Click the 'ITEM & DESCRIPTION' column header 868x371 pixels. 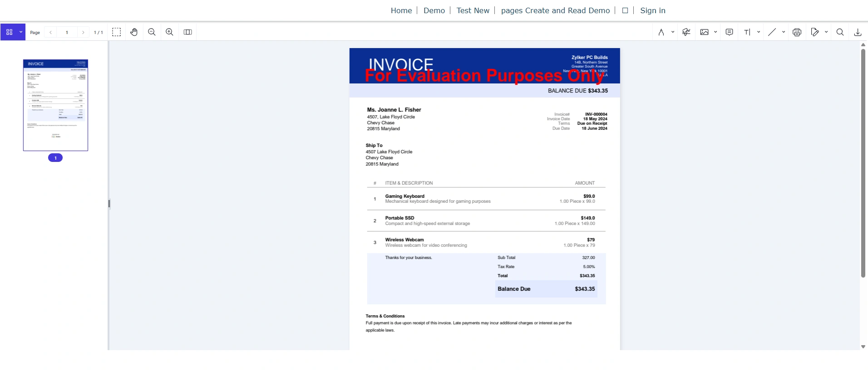(x=409, y=183)
